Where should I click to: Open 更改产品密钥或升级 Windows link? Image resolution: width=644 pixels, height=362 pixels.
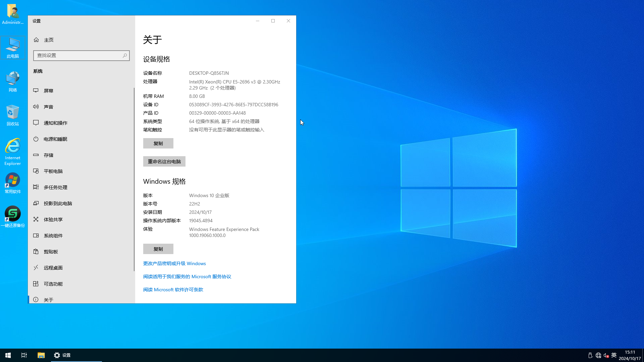174,263
